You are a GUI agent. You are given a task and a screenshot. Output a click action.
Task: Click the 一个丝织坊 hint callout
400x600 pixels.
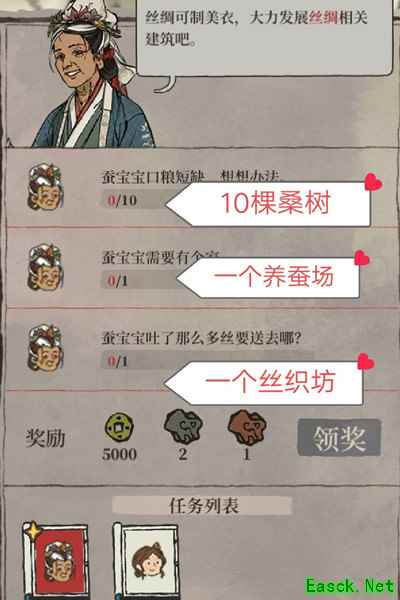tap(264, 383)
